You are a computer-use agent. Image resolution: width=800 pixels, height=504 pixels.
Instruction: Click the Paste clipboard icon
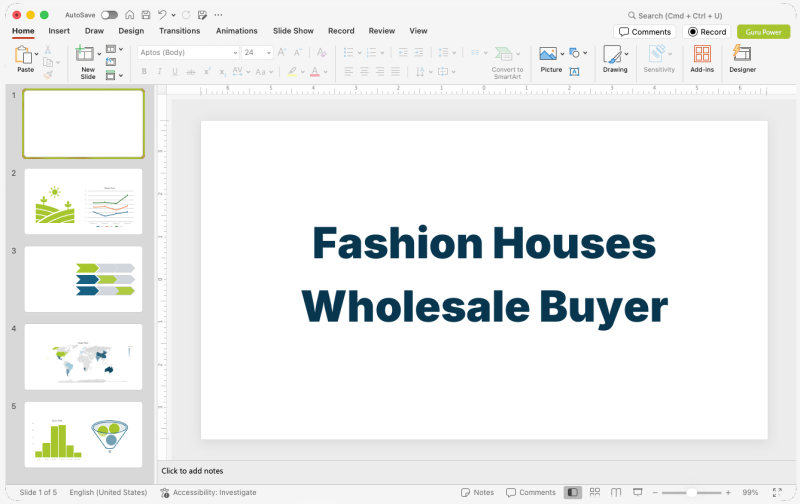pyautogui.click(x=22, y=55)
